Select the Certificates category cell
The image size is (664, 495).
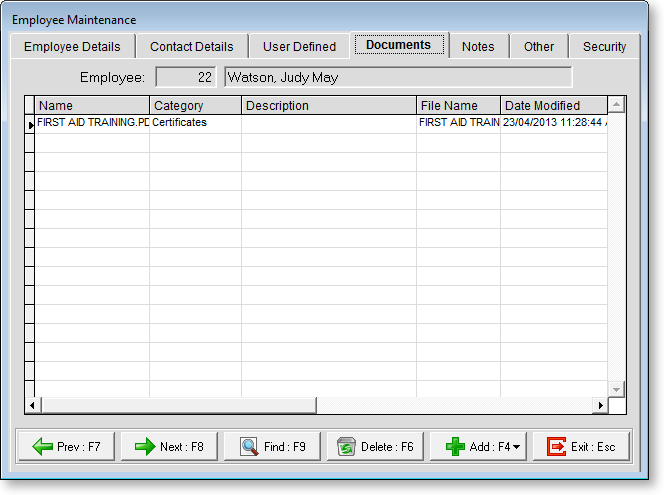pos(195,123)
